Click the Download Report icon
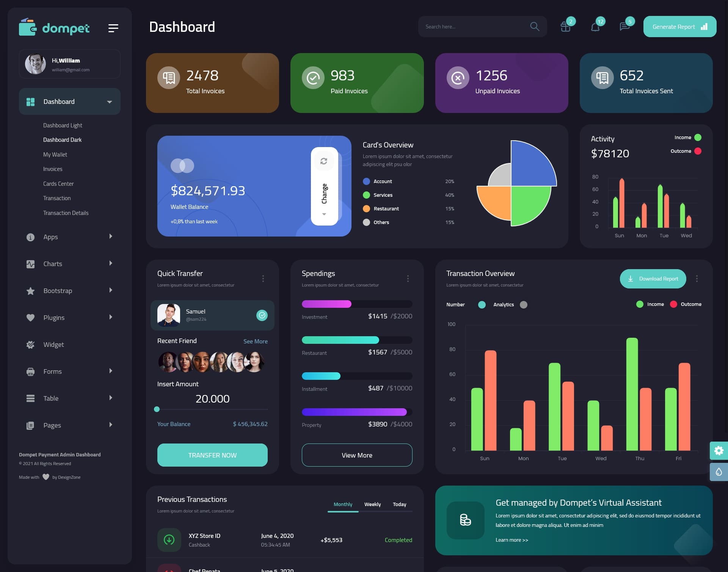This screenshot has height=572, width=728. pyautogui.click(x=631, y=278)
